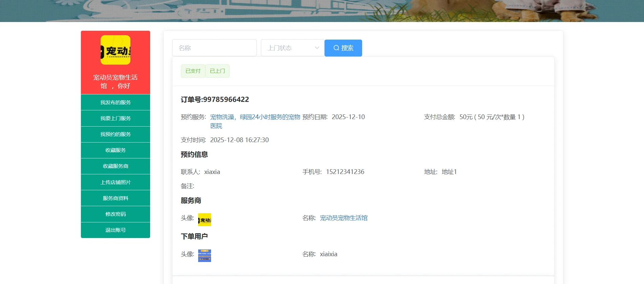The width and height of the screenshot is (644, 284).
Task: Open 宠动员宠物生活馆 provider name link
Action: pyautogui.click(x=344, y=218)
